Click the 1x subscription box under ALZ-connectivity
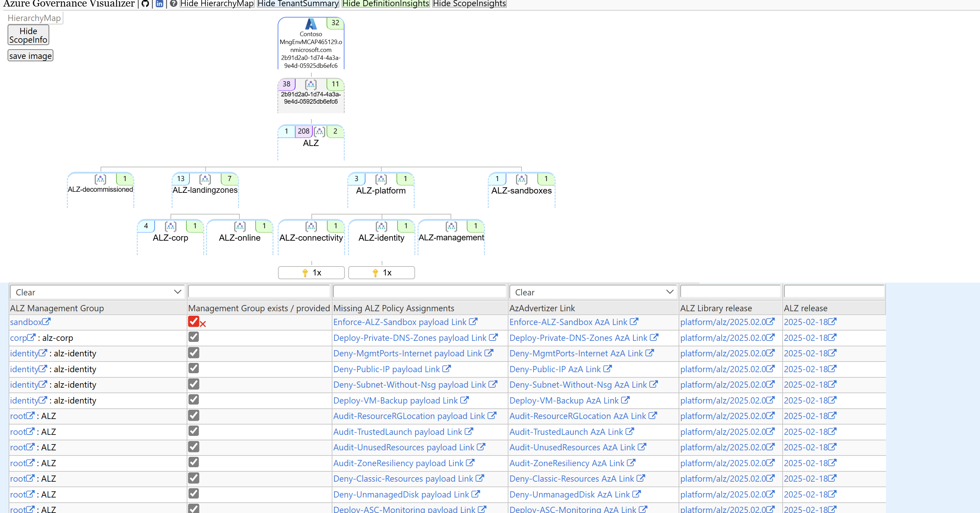 (311, 273)
